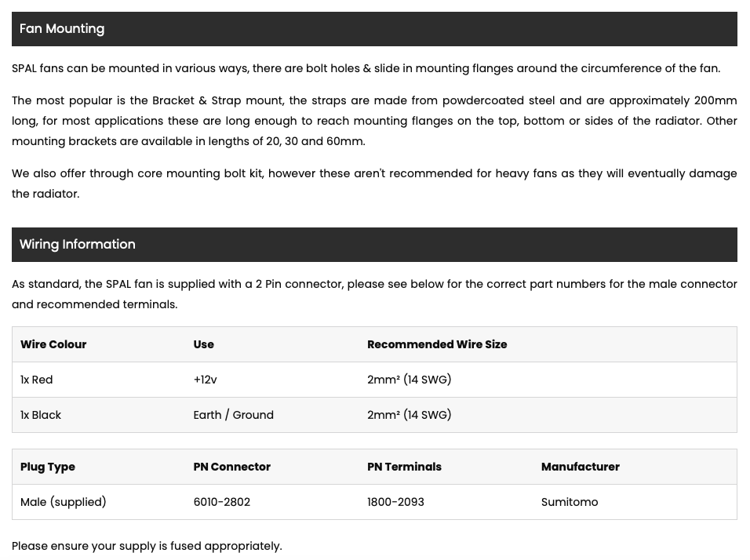Click the Recommended Wire Size header
The height and width of the screenshot is (560, 750).
tap(437, 344)
